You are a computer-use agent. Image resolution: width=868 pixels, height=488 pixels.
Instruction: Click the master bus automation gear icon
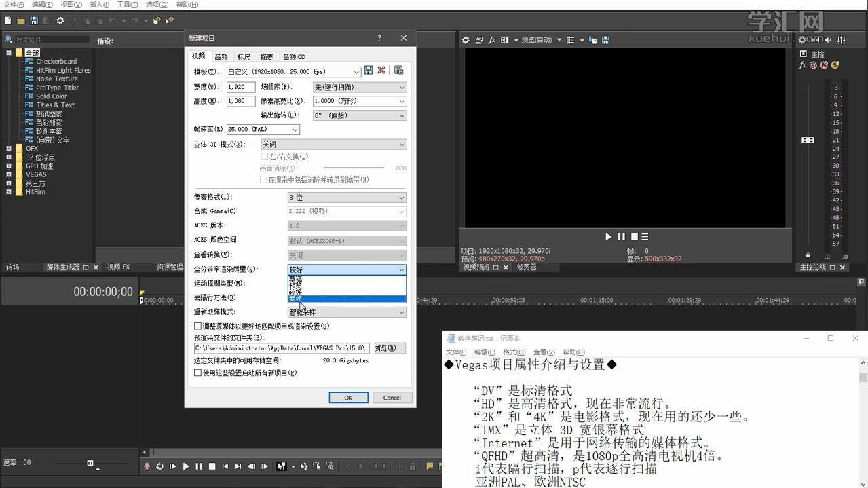(813, 65)
